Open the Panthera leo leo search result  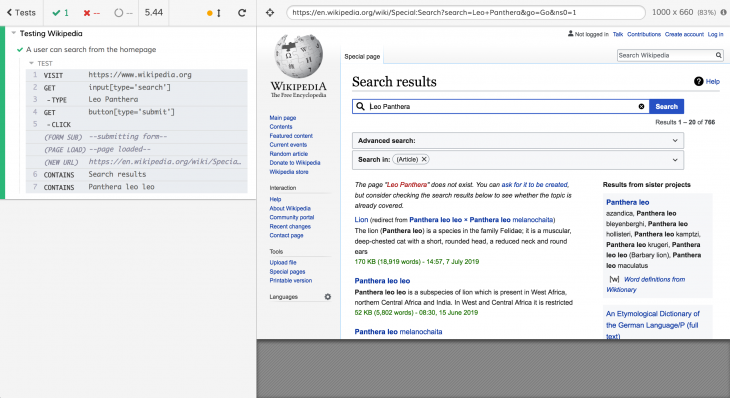[382, 281]
